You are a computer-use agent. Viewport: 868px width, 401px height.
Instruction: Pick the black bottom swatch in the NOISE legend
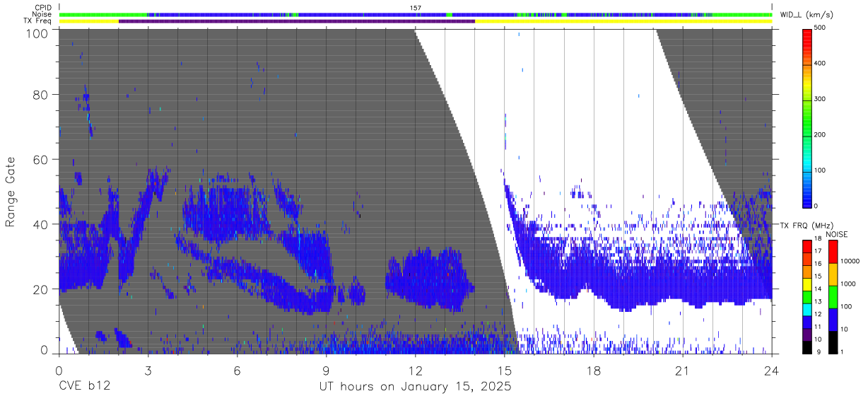click(x=833, y=342)
